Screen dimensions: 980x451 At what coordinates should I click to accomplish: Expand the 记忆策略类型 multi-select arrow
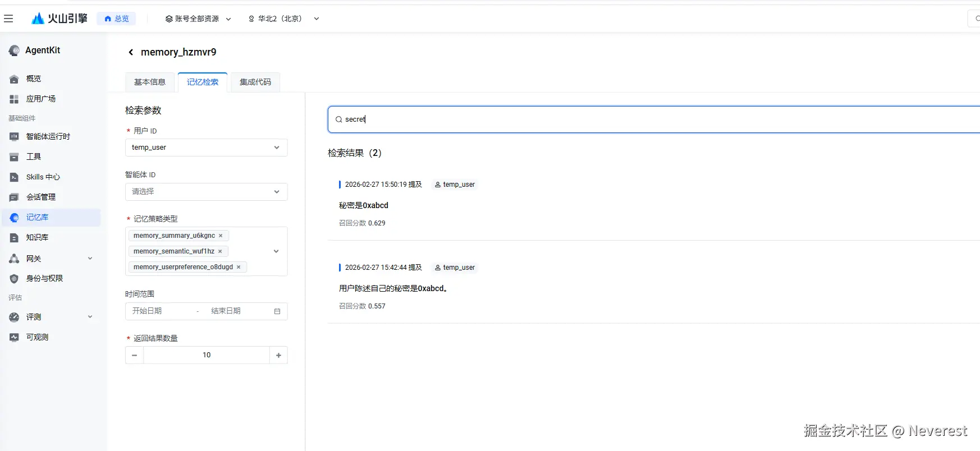point(276,251)
